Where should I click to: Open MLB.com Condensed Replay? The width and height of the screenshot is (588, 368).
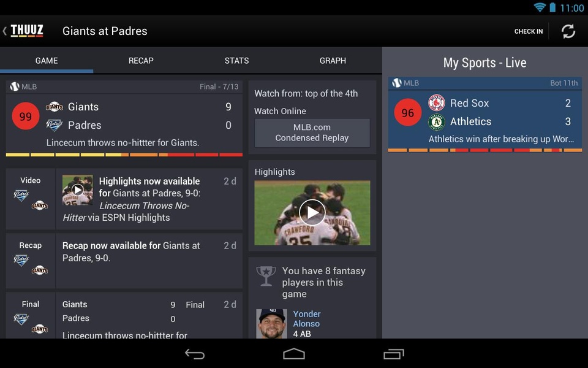312,133
